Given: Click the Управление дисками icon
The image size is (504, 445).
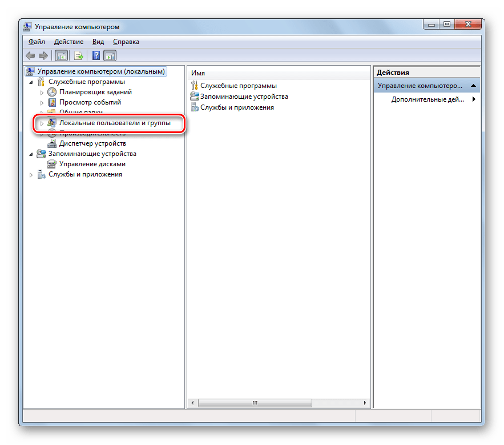Looking at the screenshot, I should click(x=52, y=164).
